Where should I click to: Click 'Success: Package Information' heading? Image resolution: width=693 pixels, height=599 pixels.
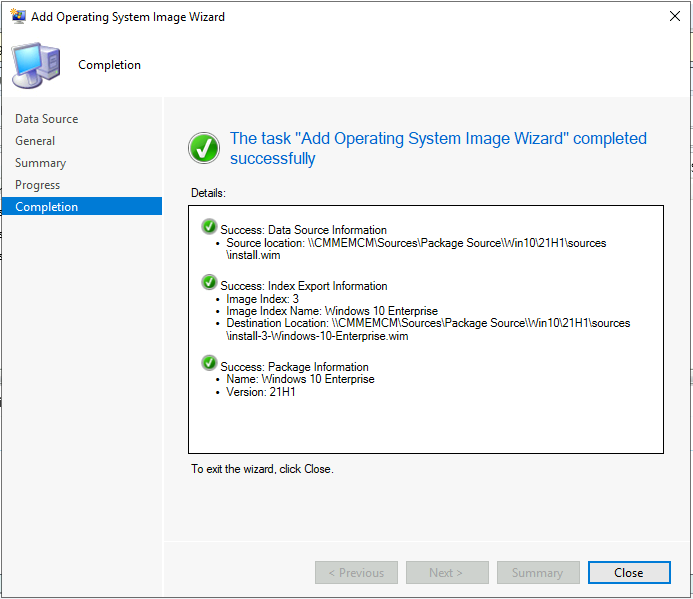pyautogui.click(x=294, y=367)
